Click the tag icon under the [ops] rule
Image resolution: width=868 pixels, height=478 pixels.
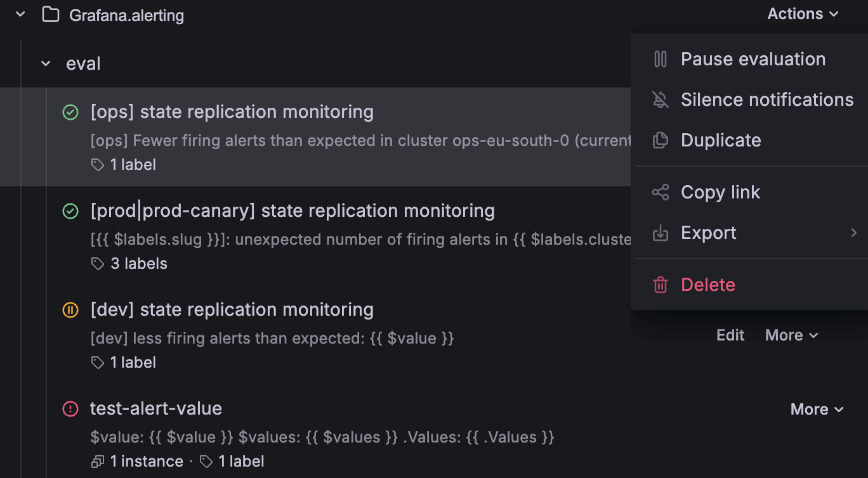(98, 164)
